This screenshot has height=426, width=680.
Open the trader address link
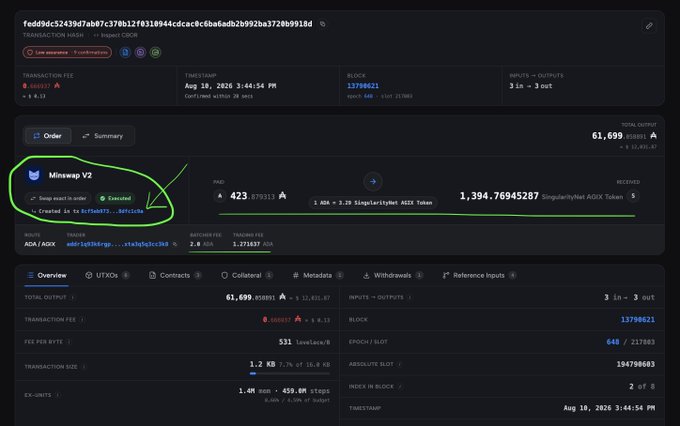tap(117, 244)
